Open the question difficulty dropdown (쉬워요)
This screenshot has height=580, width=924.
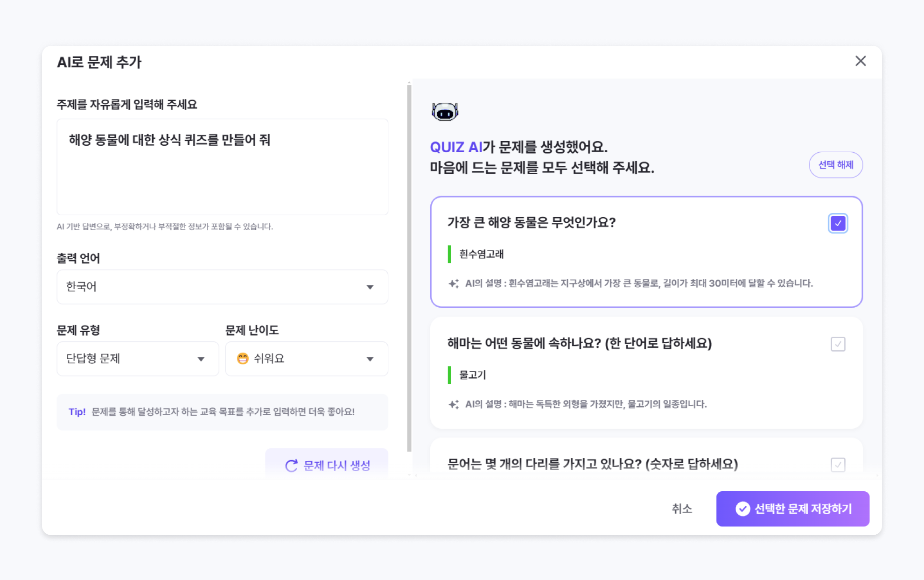[x=307, y=359]
